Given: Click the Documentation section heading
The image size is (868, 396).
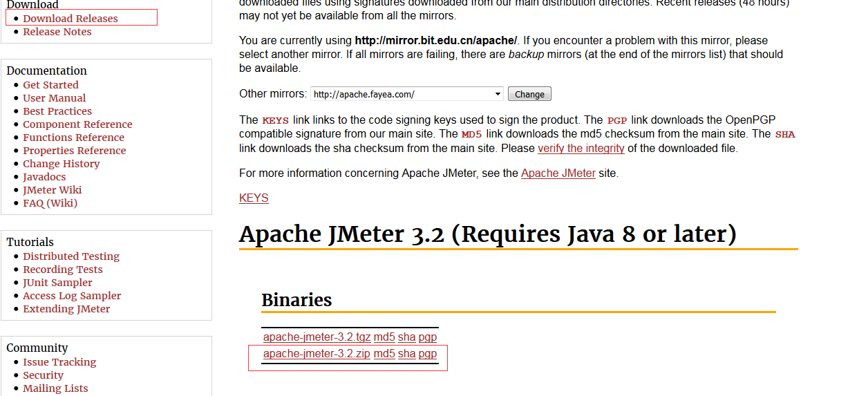Looking at the screenshot, I should click(46, 70).
